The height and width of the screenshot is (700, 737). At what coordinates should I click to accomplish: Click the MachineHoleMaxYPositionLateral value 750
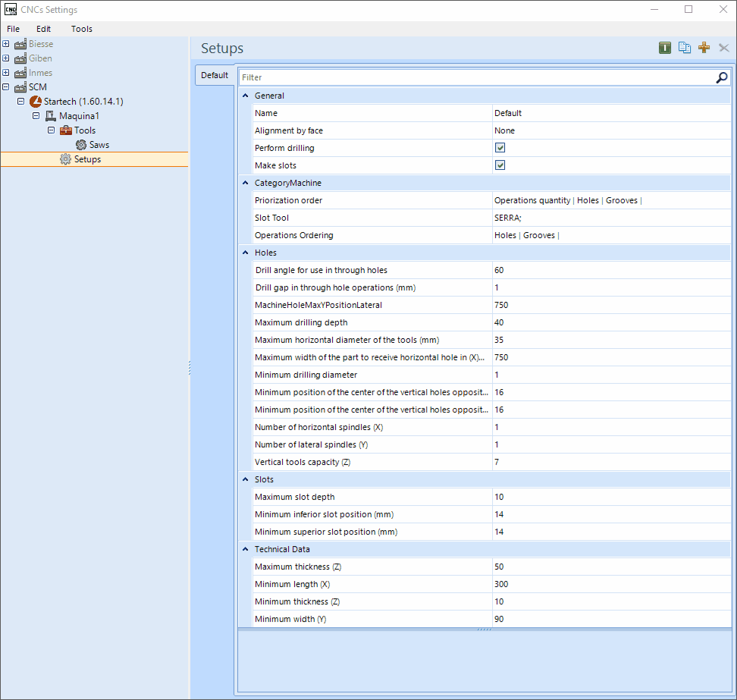[611, 305]
